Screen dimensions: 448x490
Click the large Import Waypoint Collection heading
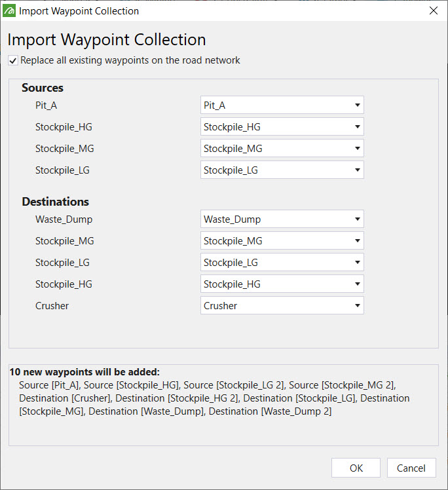(x=107, y=39)
